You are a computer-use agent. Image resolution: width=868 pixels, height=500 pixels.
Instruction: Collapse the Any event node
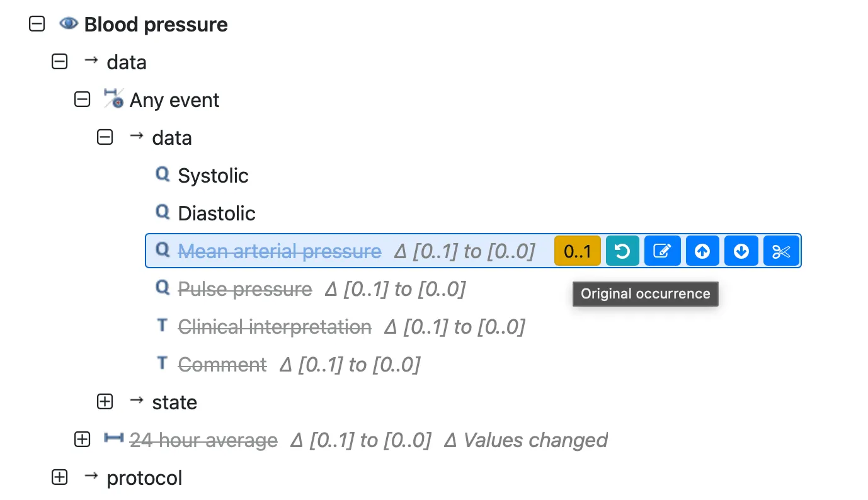[x=82, y=99]
